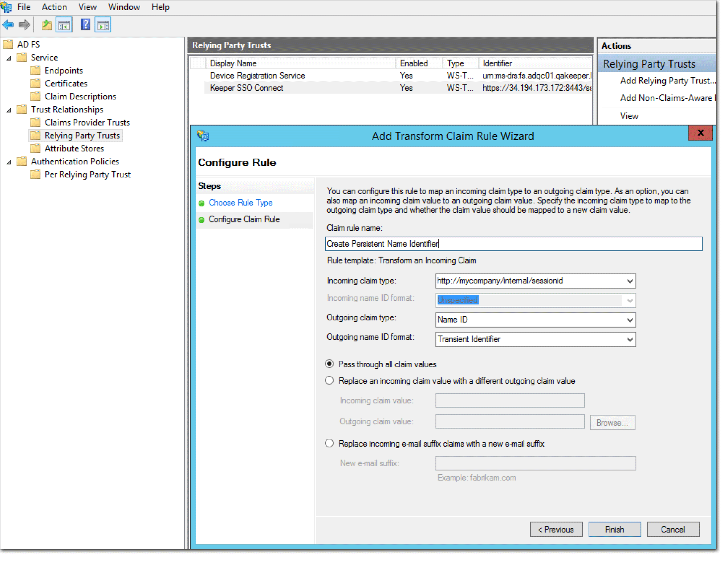Click inside the Claim rule name field
This screenshot has height=561, width=728.
point(472,243)
